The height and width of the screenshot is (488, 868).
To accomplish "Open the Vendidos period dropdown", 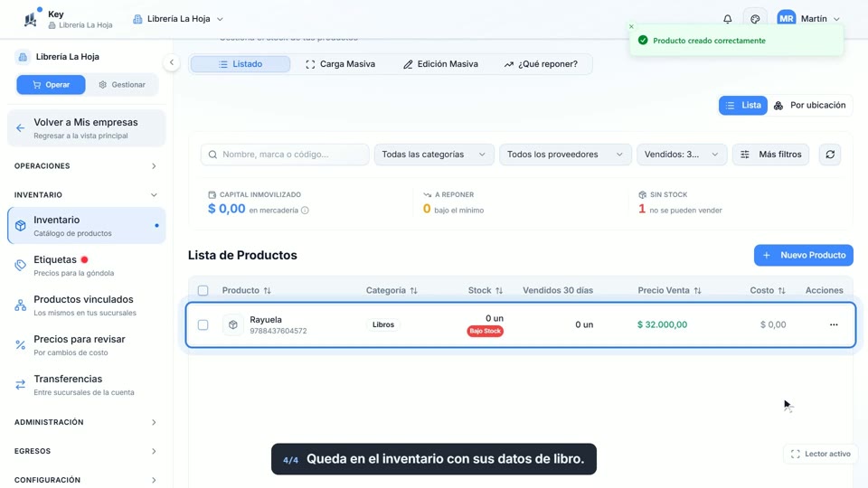I will (681, 155).
